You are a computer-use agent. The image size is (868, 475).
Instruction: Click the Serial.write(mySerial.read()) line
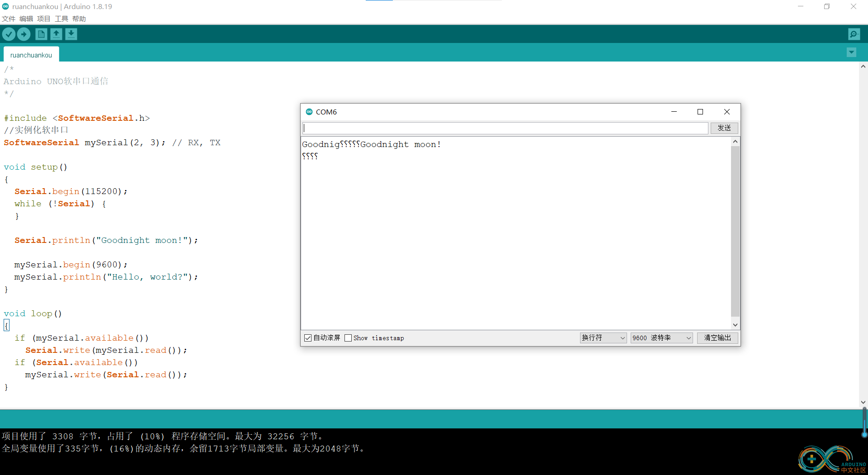pos(106,350)
